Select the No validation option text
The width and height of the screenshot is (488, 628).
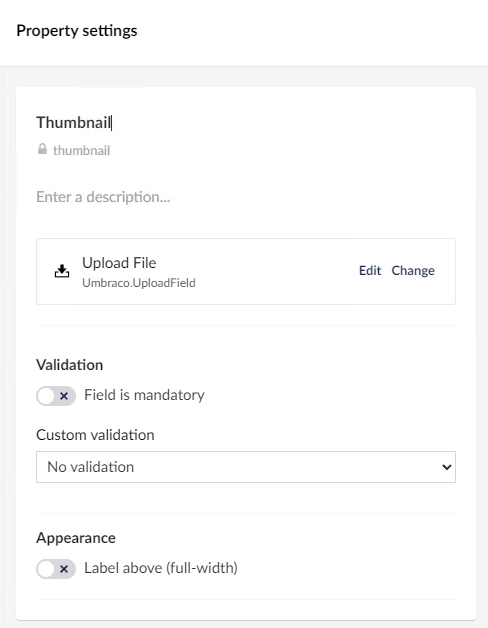coord(91,467)
